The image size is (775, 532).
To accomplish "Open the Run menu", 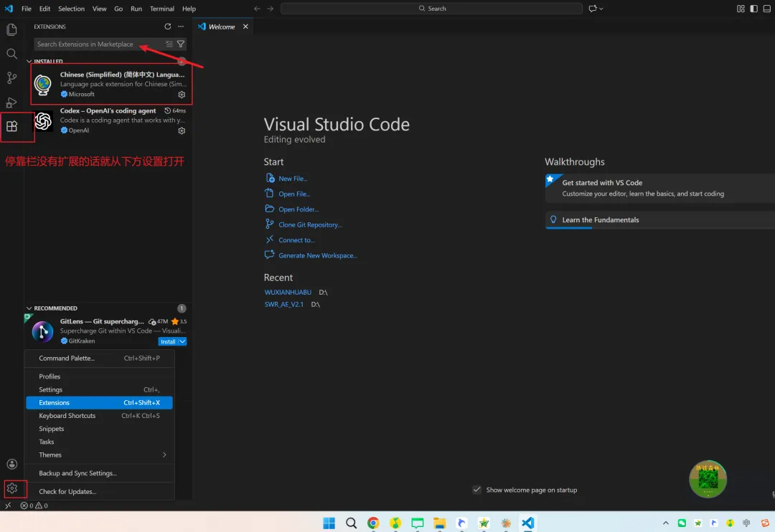I will [136, 9].
